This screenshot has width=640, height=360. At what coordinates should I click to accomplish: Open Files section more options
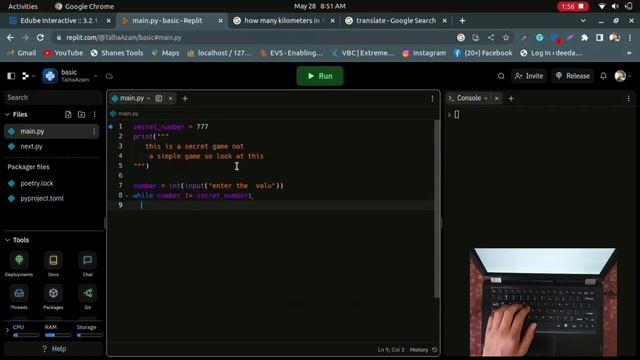tap(94, 115)
